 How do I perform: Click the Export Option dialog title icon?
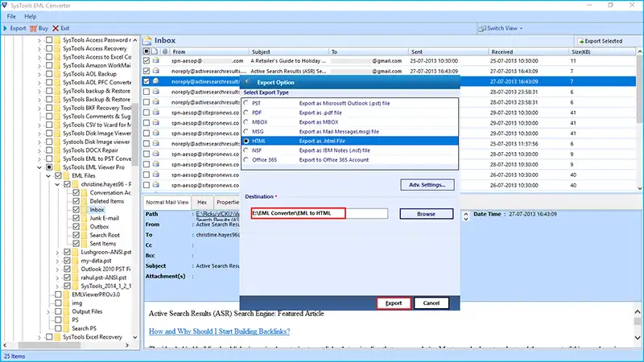tap(247, 82)
